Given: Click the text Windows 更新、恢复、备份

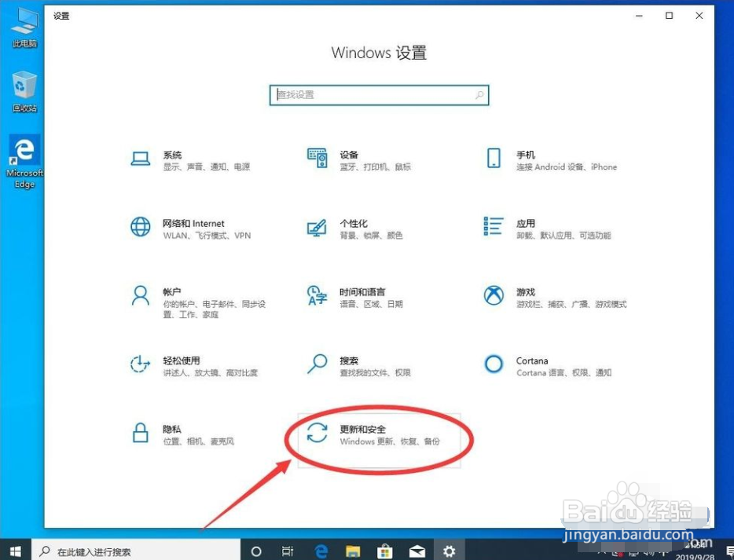Looking at the screenshot, I should (x=390, y=441).
